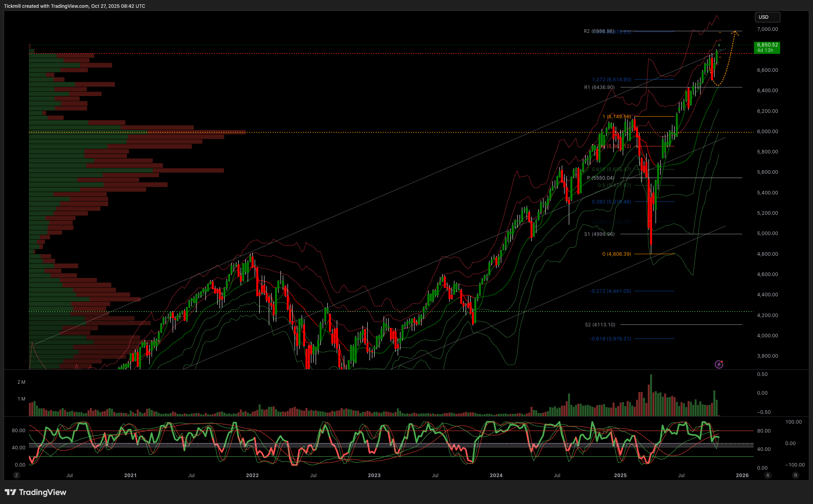This screenshot has width=813, height=504.
Task: Click the 0.382 Fibonacci retracement level label
Action: click(x=611, y=202)
